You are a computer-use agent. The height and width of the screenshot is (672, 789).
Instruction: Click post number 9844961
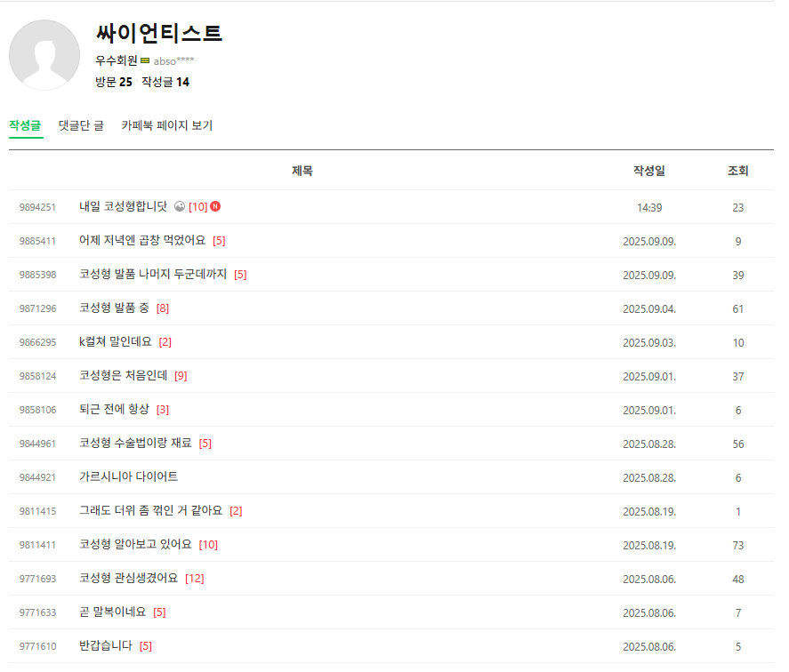pyautogui.click(x=37, y=444)
